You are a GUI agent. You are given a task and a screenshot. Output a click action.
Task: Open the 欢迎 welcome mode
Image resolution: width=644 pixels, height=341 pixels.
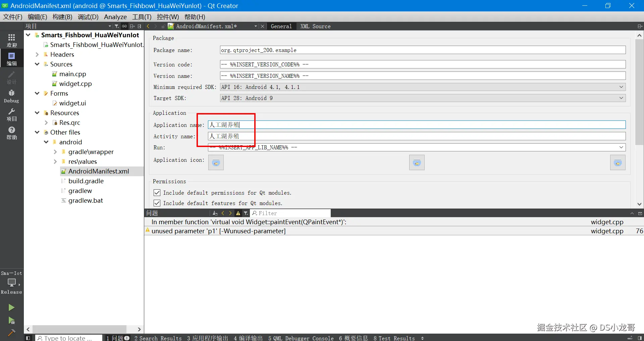[12, 40]
